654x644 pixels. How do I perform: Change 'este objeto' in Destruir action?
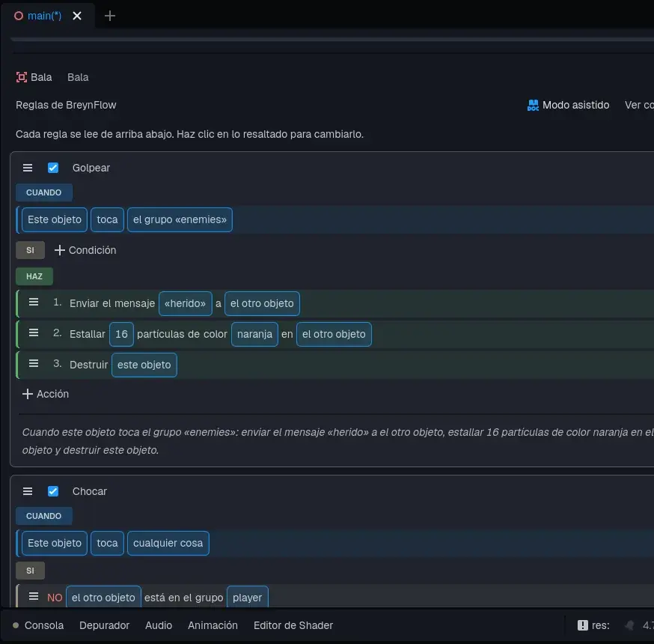pos(144,365)
